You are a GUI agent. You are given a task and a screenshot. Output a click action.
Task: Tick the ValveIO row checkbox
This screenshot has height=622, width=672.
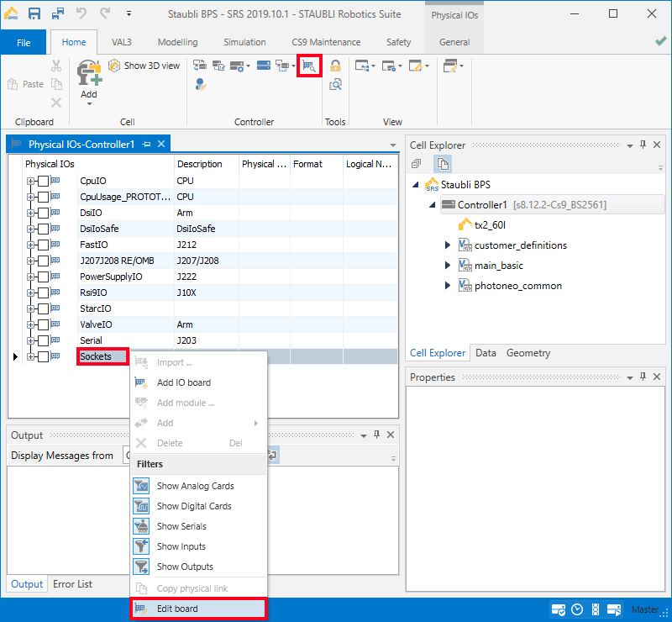pyautogui.click(x=44, y=324)
